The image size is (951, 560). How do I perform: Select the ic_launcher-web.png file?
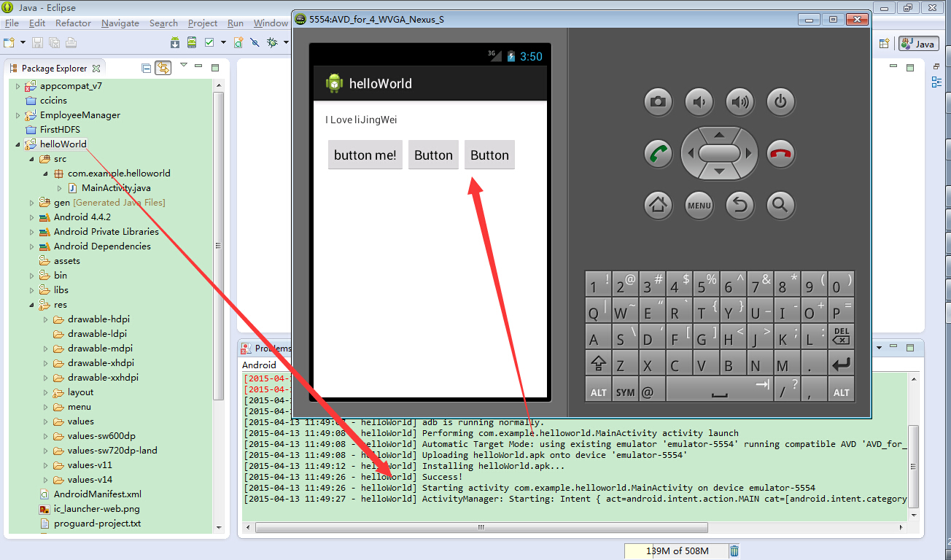pos(96,508)
